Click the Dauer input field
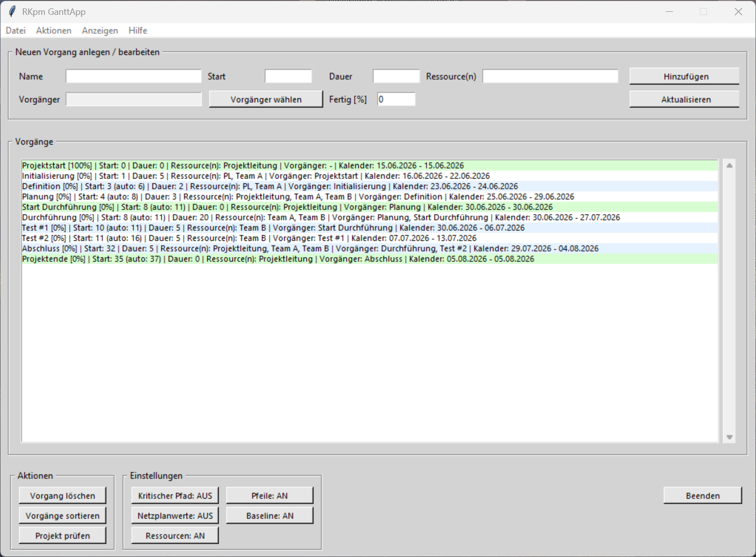Image resolution: width=756 pixels, height=557 pixels. tap(396, 76)
